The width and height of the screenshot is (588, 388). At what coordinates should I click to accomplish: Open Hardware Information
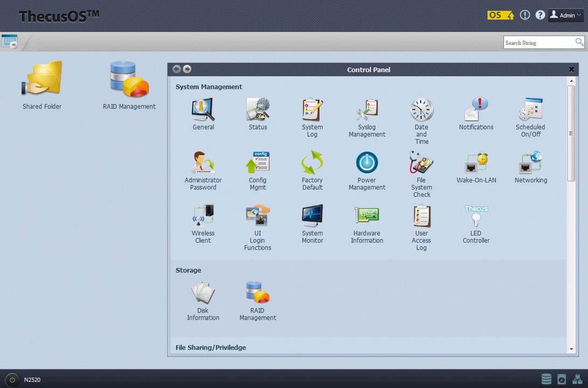click(x=367, y=216)
